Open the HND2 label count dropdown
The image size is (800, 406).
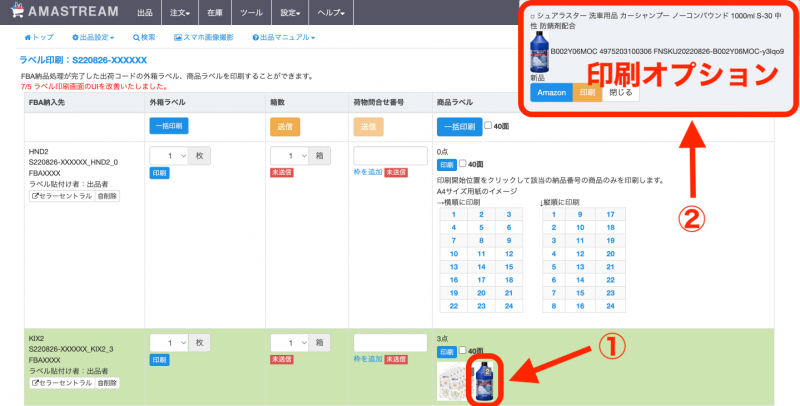coord(169,156)
